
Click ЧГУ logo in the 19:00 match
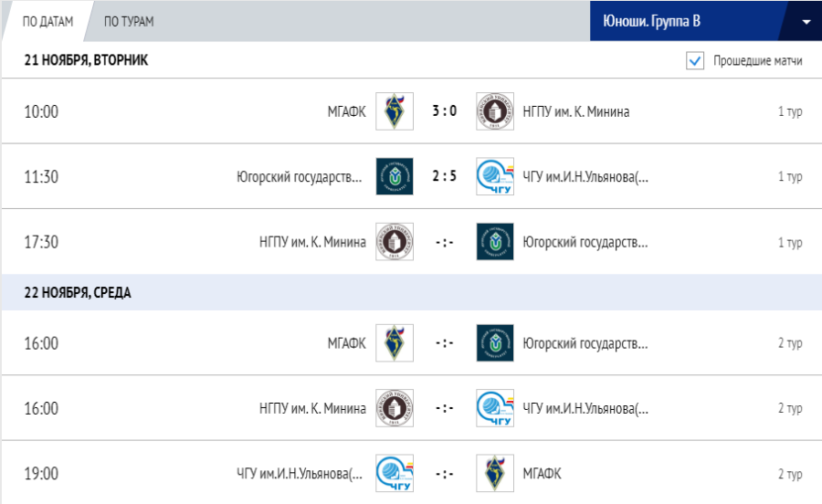coord(395,473)
